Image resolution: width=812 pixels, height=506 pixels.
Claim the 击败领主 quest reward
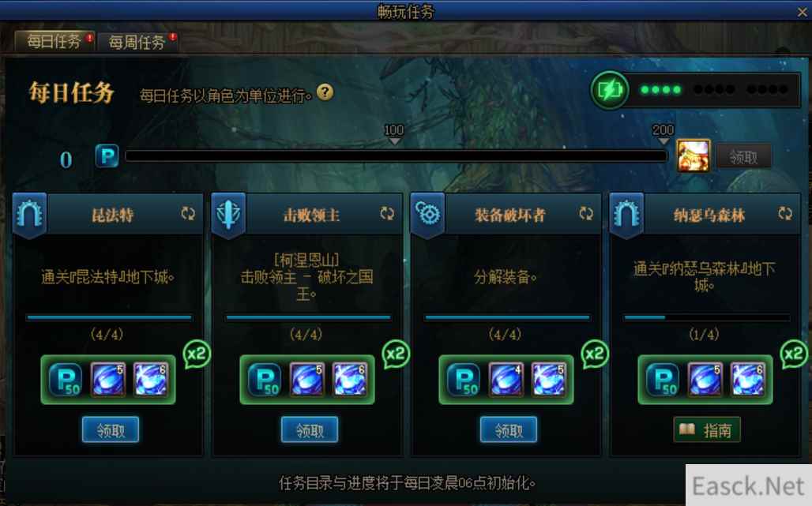[x=309, y=429]
